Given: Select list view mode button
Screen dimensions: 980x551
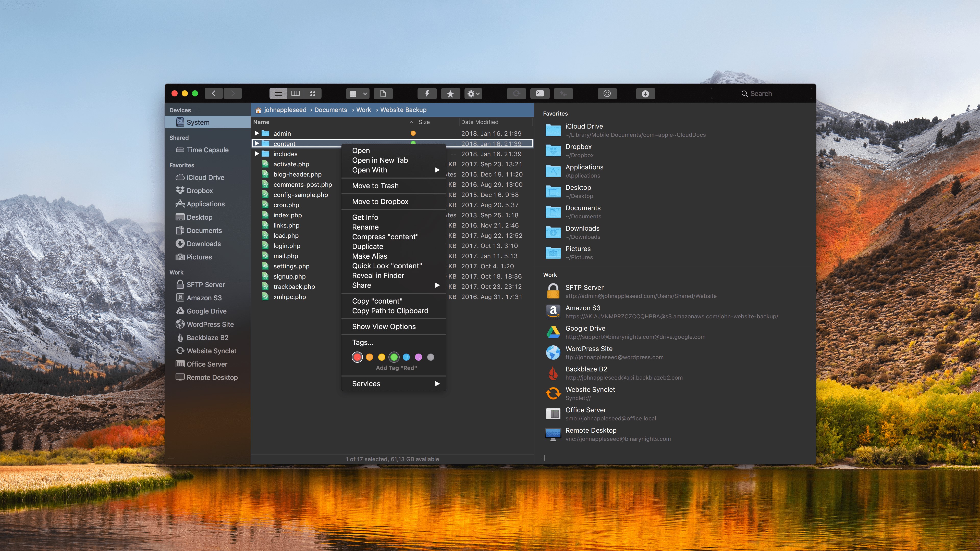Looking at the screenshot, I should click(278, 94).
